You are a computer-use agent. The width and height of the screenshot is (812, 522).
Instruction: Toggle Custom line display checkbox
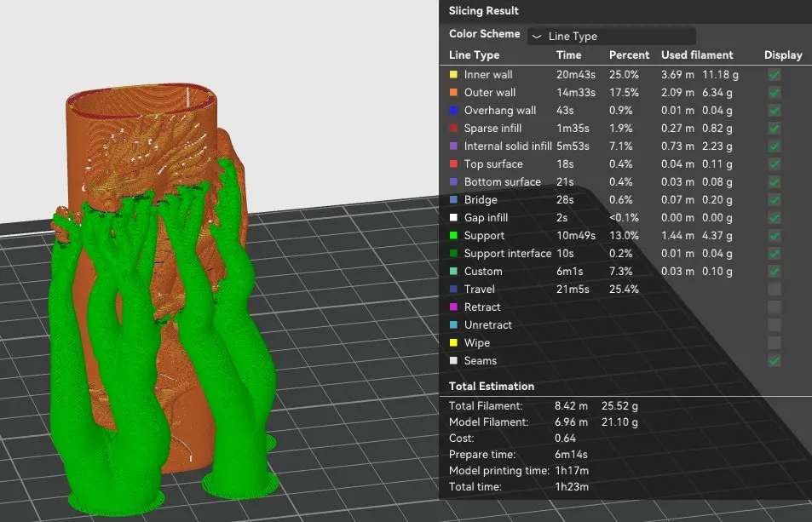(x=775, y=271)
